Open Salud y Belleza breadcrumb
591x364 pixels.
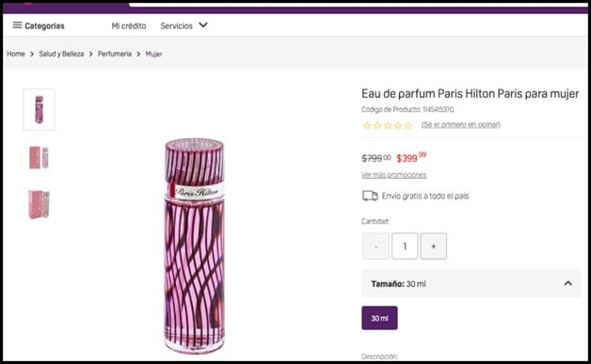click(61, 54)
